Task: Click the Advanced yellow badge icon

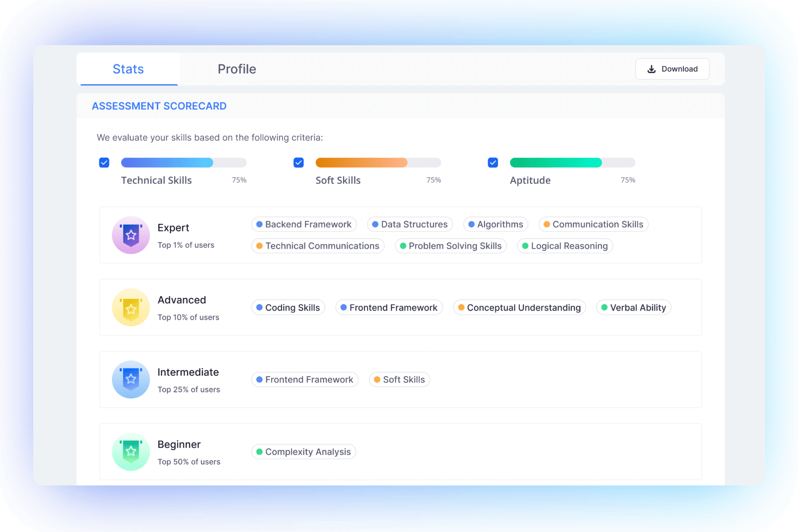Action: point(131,307)
